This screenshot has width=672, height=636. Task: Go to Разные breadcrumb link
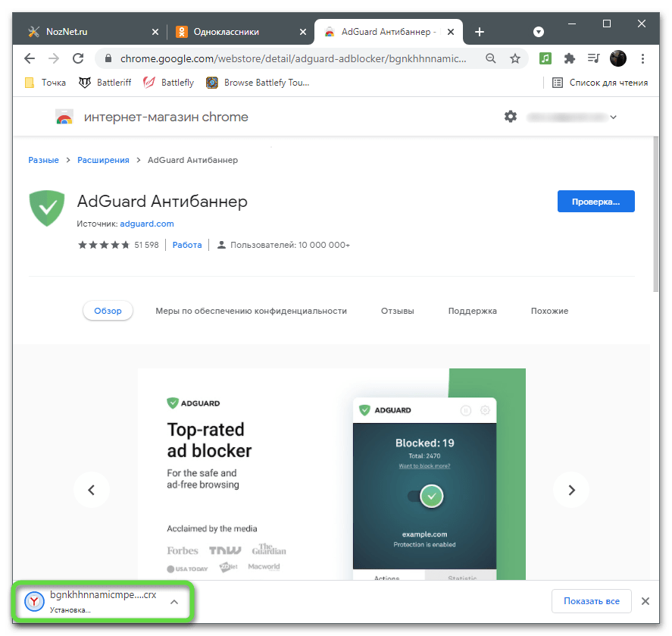44,160
